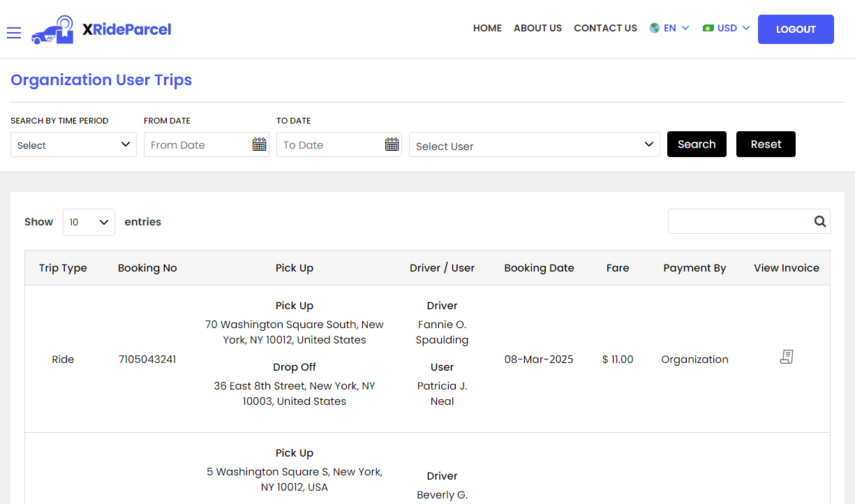
Task: Open the From Date calendar icon
Action: [x=259, y=144]
